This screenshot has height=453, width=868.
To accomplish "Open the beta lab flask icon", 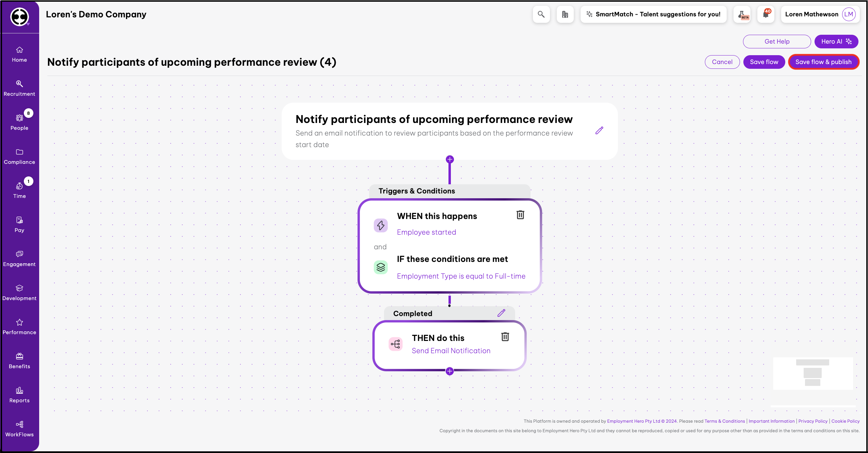I will pyautogui.click(x=742, y=14).
